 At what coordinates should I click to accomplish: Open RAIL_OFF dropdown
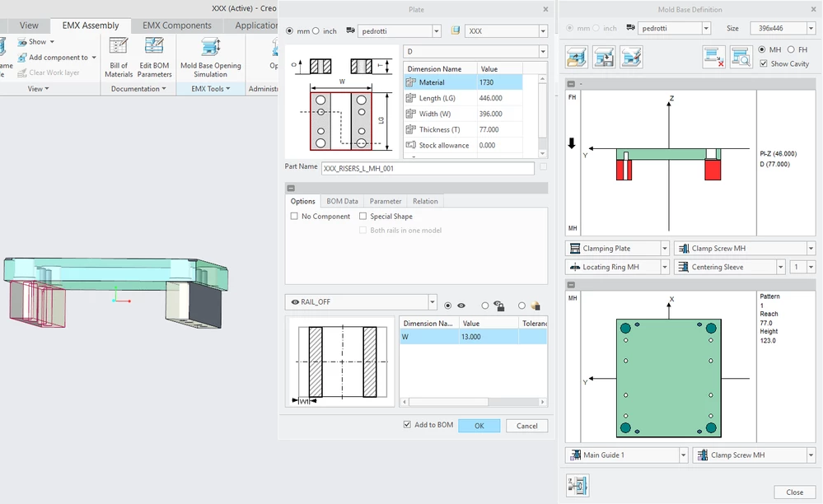432,302
